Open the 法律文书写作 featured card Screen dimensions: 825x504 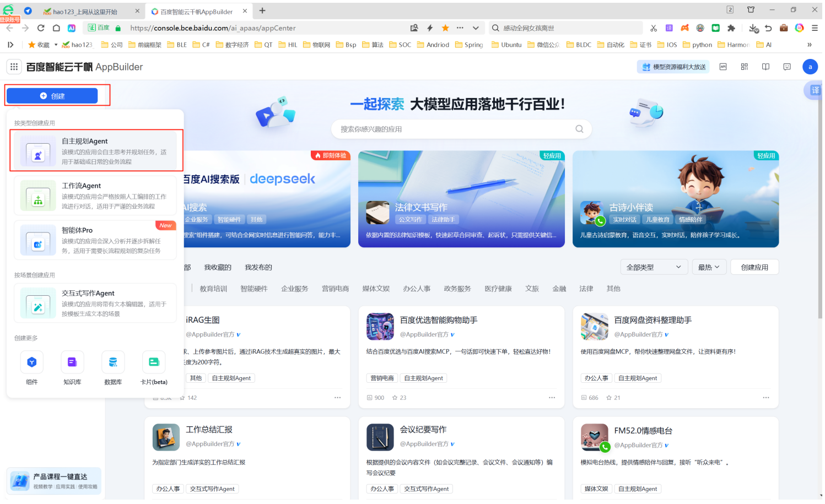(x=461, y=199)
